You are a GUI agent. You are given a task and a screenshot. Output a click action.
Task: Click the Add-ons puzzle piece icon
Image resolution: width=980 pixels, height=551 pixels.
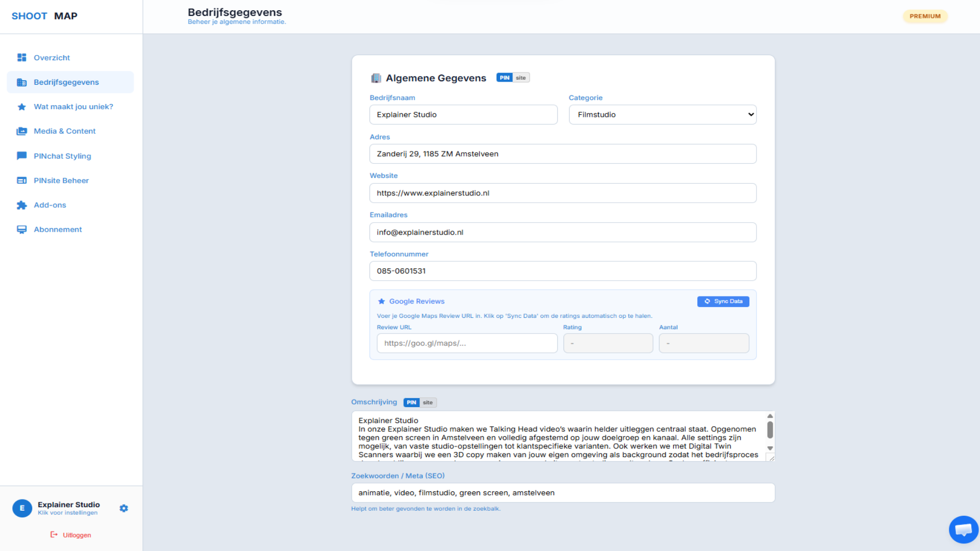[x=21, y=205]
